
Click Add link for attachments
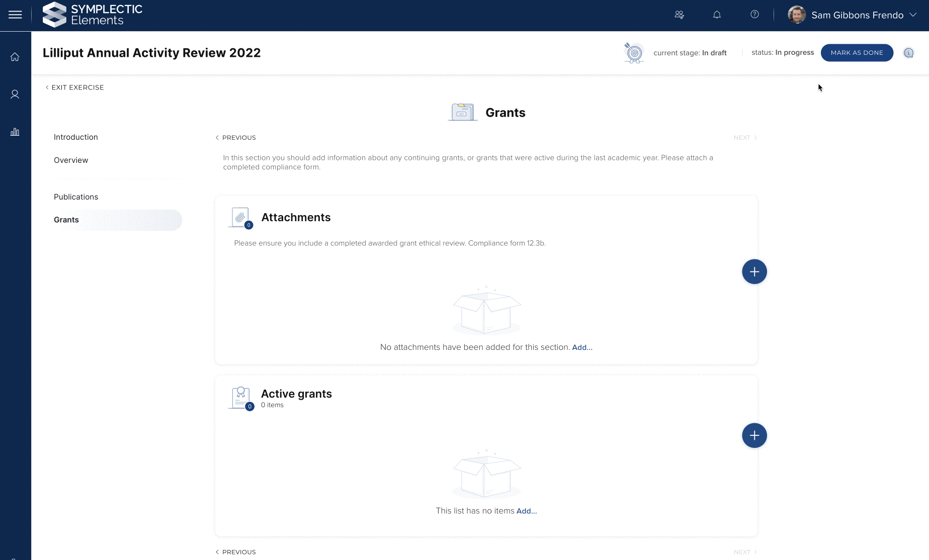(582, 347)
